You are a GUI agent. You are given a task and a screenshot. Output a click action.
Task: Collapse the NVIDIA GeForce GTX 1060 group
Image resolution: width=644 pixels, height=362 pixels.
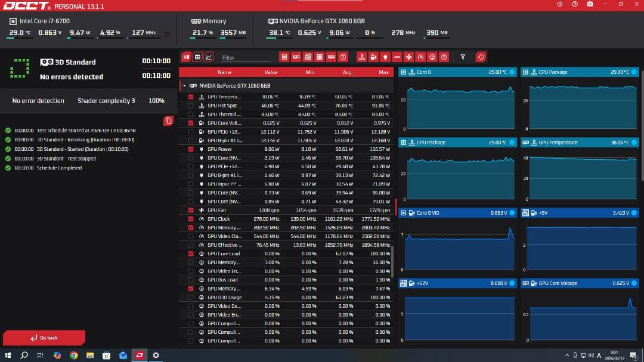[x=184, y=86]
